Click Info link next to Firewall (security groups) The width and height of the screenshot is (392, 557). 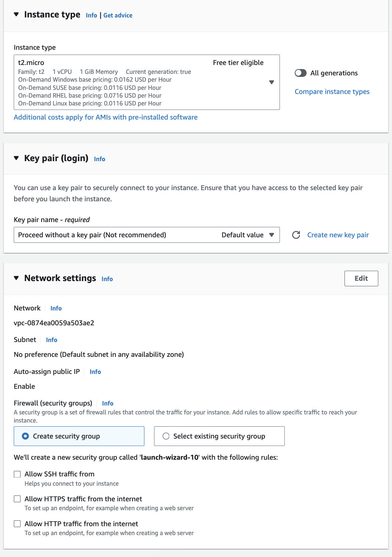tap(108, 403)
